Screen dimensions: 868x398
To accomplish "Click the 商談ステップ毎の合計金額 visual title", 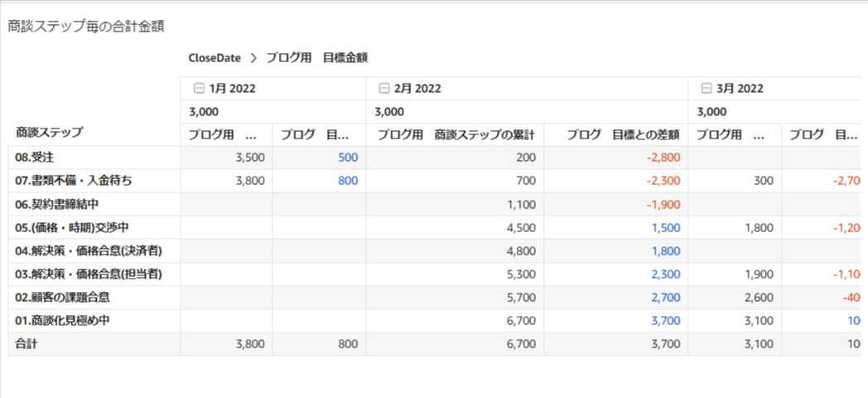I will 86,27.
